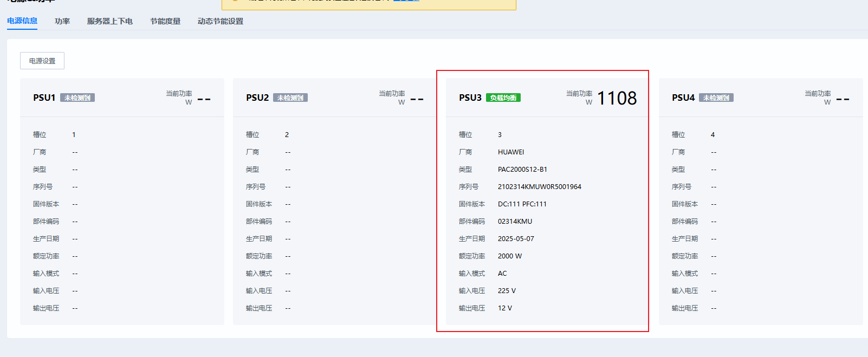Switch to the 电源信息 tab

pyautogui.click(x=22, y=21)
